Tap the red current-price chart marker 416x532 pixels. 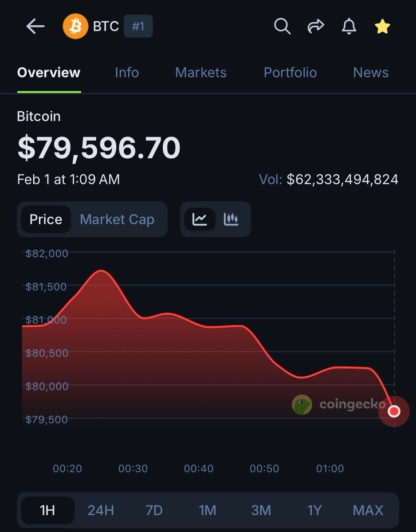[x=394, y=411]
